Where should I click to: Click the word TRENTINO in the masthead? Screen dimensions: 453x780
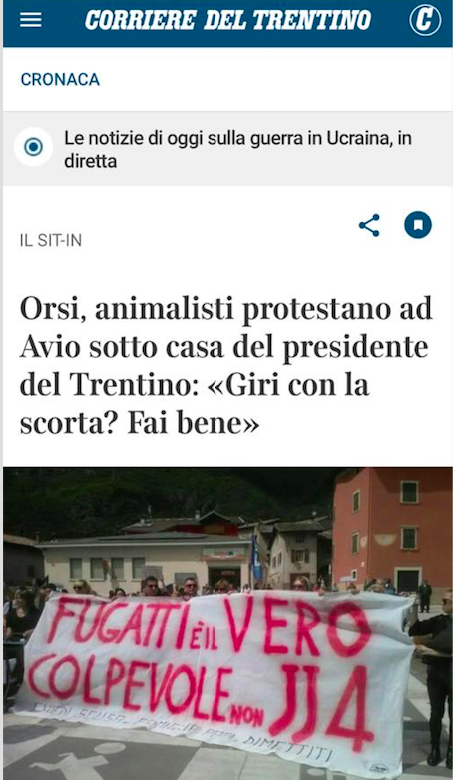pyautogui.click(x=312, y=20)
